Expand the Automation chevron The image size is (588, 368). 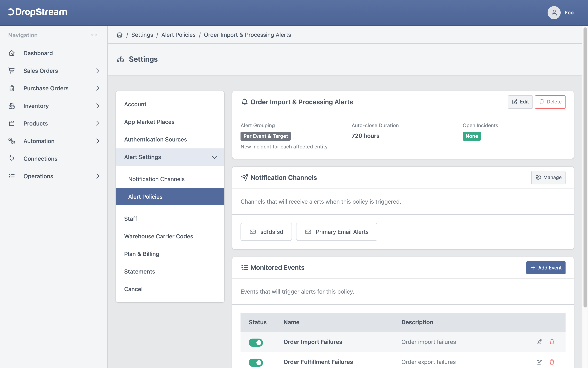click(98, 141)
